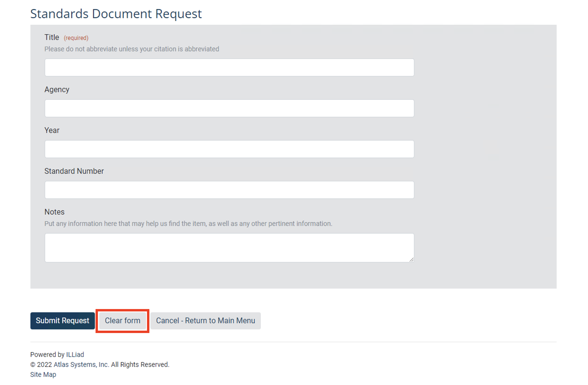Activate the Year entry box
588x385 pixels.
tap(229, 149)
